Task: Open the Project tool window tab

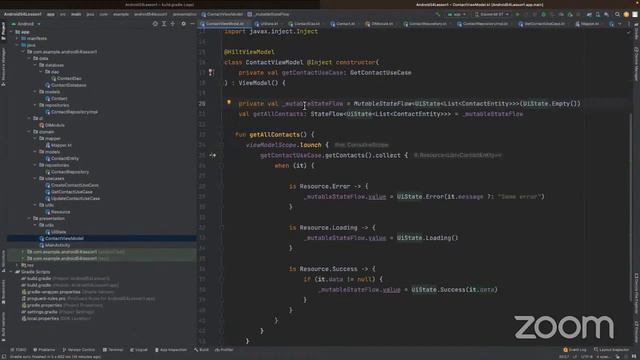Action: pyautogui.click(x=3, y=31)
